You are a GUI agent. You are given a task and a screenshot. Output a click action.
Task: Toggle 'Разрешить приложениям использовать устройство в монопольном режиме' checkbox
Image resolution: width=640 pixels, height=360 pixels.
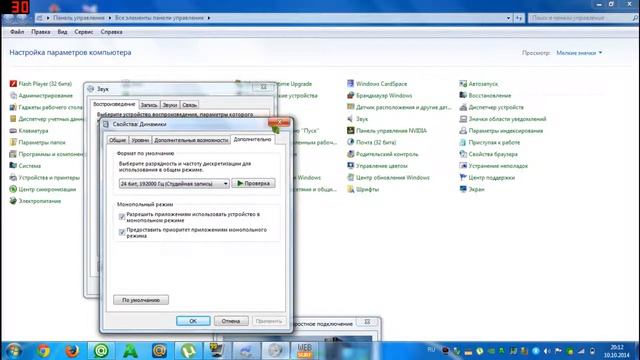point(122,217)
